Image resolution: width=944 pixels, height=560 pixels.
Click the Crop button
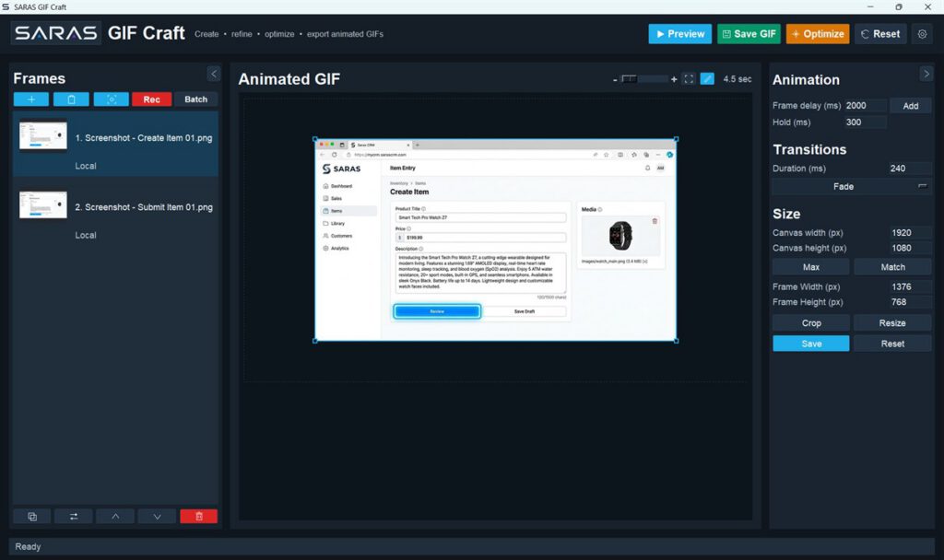pos(811,323)
